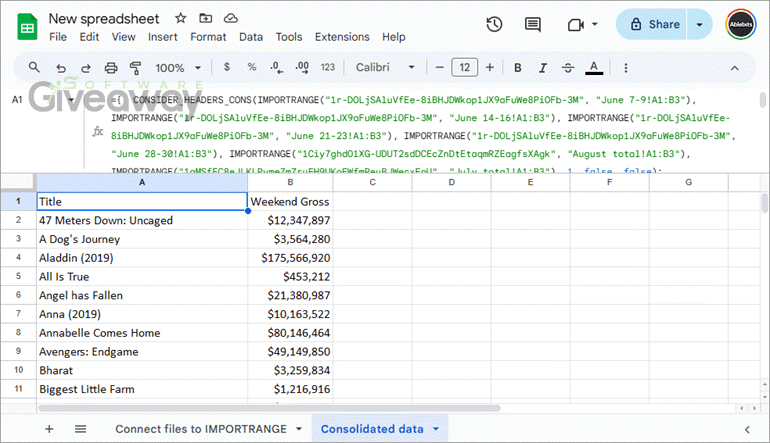This screenshot has height=443, width=770.
Task: Click the print icon in toolbar
Action: (111, 68)
